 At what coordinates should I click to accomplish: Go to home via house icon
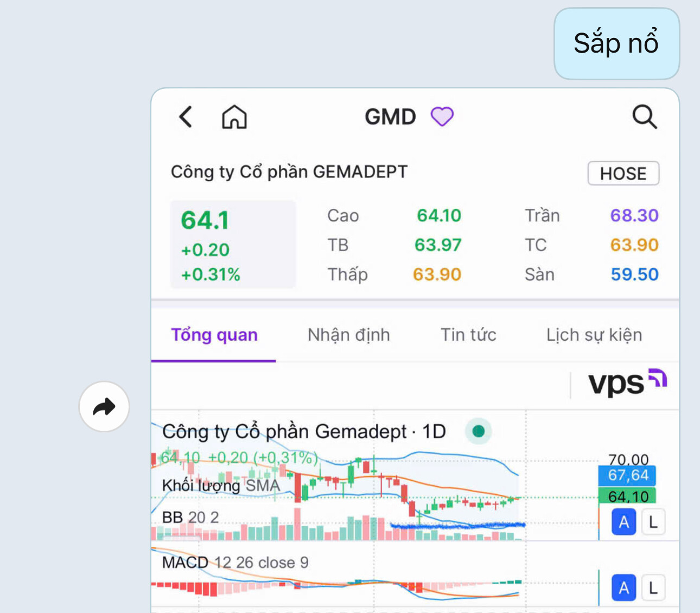tap(234, 117)
